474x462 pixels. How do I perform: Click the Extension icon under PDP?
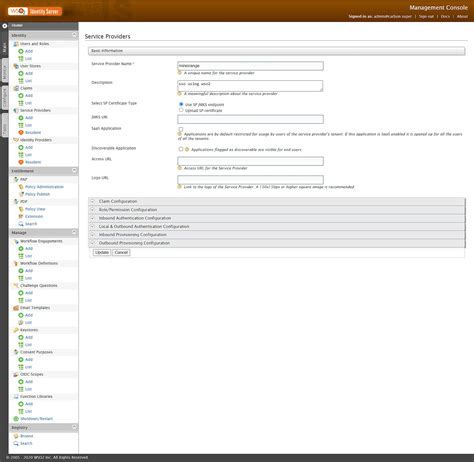tap(21, 217)
